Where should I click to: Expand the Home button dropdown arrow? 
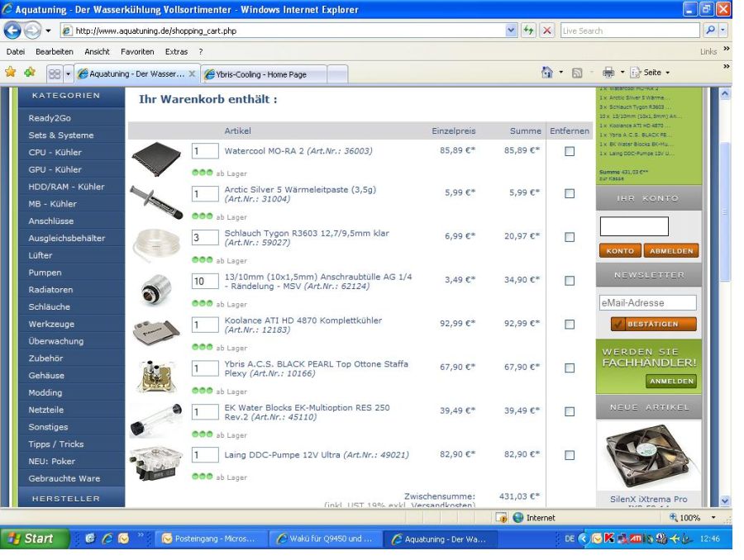pyautogui.click(x=560, y=73)
